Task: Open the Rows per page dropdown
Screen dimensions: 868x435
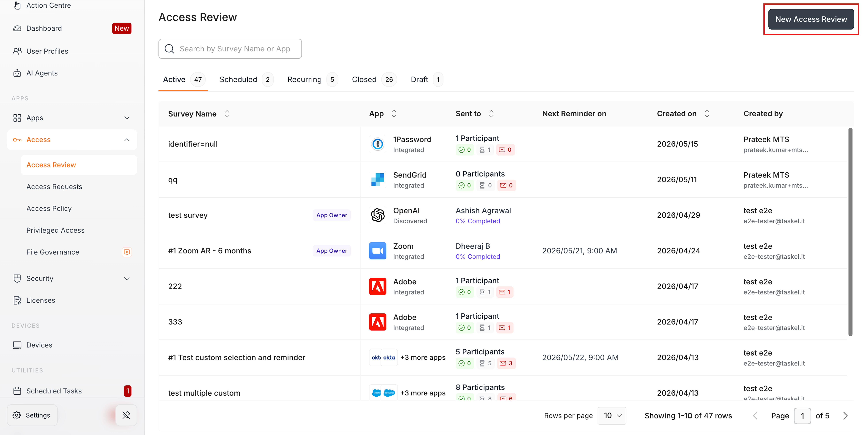Action: (612, 416)
